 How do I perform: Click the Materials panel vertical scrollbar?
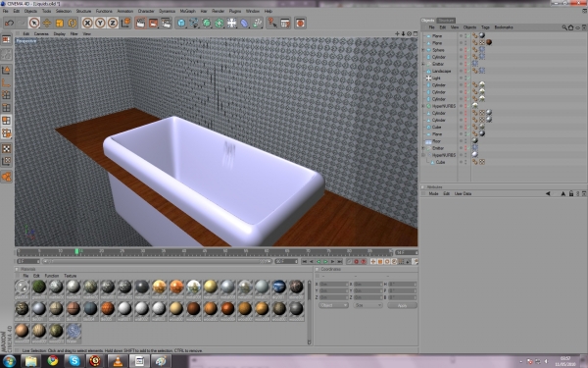pyautogui.click(x=309, y=311)
